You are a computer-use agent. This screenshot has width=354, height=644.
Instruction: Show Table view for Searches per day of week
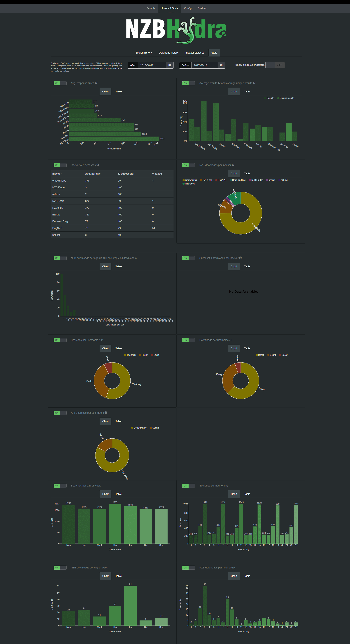coord(118,494)
